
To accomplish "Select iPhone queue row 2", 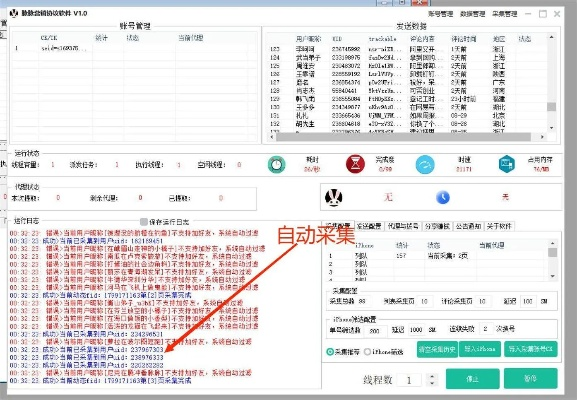I will 437,264.
